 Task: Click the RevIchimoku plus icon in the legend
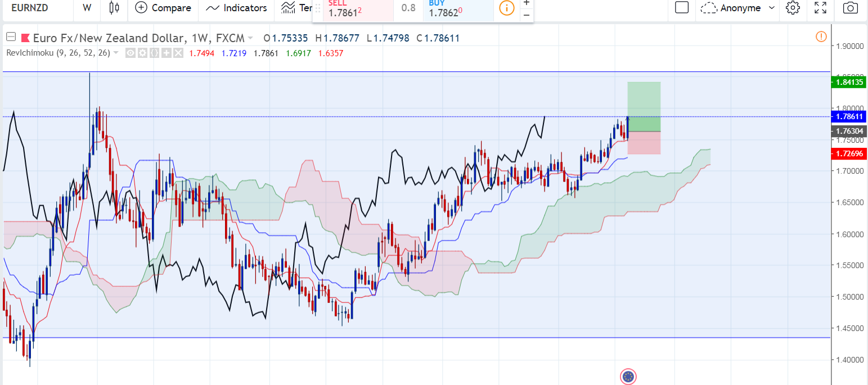[166, 53]
